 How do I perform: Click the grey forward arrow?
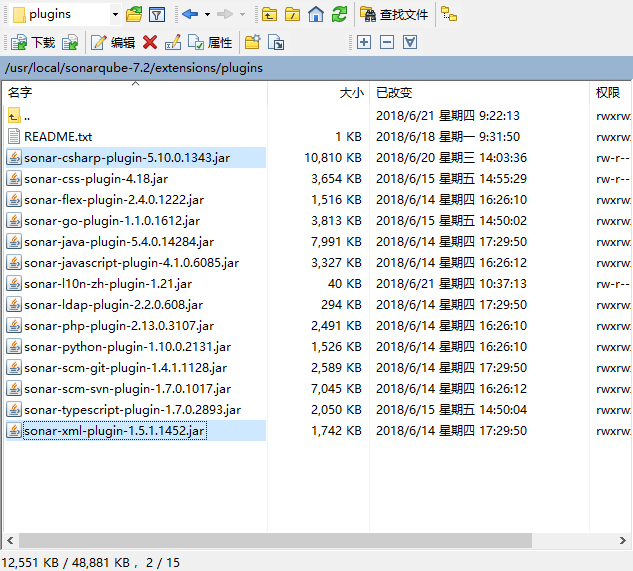224,15
